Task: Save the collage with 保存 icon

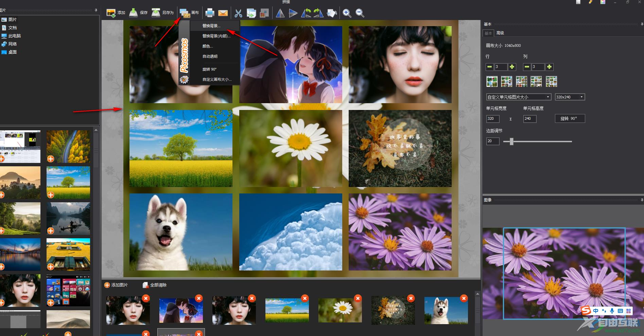Action: coord(134,13)
